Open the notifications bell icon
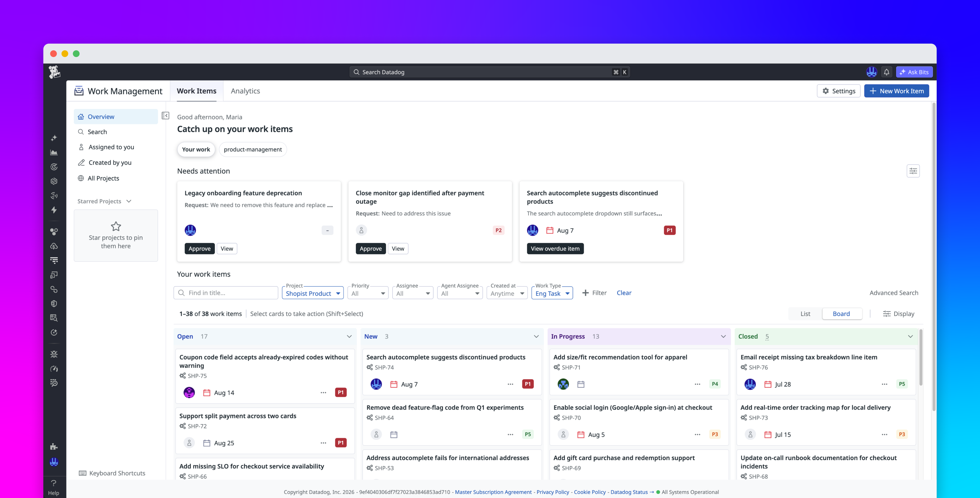Screen dimensions: 980x498 886,72
